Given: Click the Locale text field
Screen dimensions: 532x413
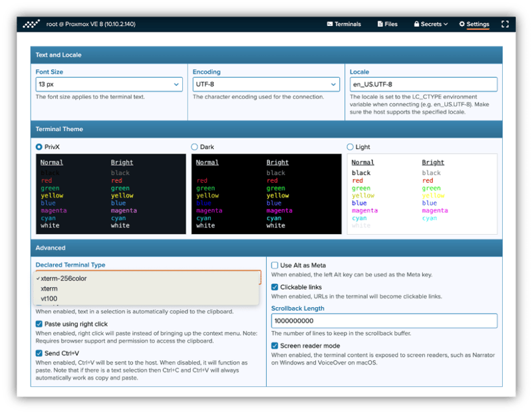Looking at the screenshot, I should click(423, 84).
